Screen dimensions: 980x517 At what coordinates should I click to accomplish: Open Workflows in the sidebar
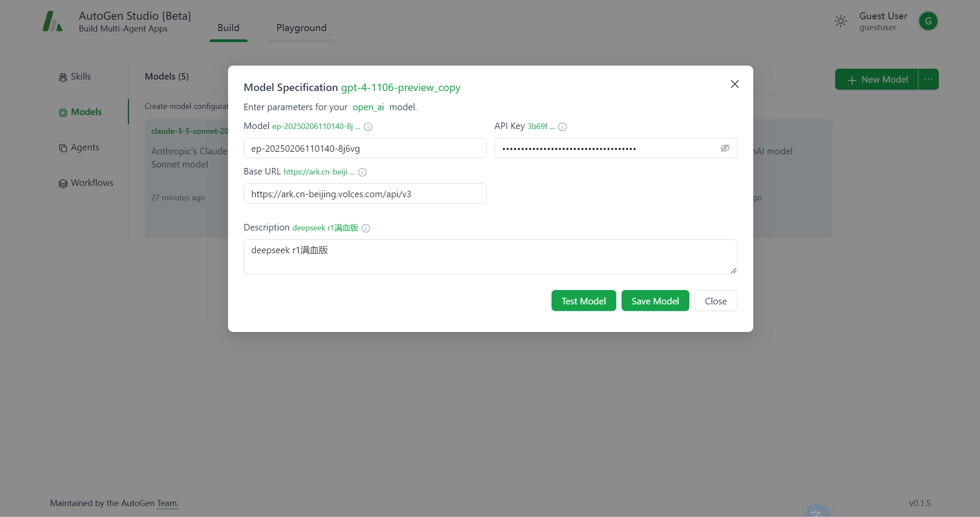(x=86, y=183)
